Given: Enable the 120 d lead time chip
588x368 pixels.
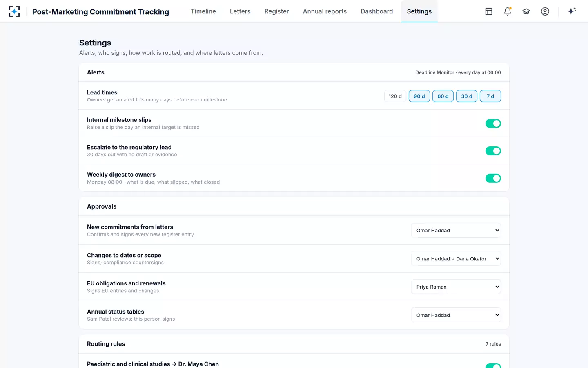Looking at the screenshot, I should coord(395,96).
